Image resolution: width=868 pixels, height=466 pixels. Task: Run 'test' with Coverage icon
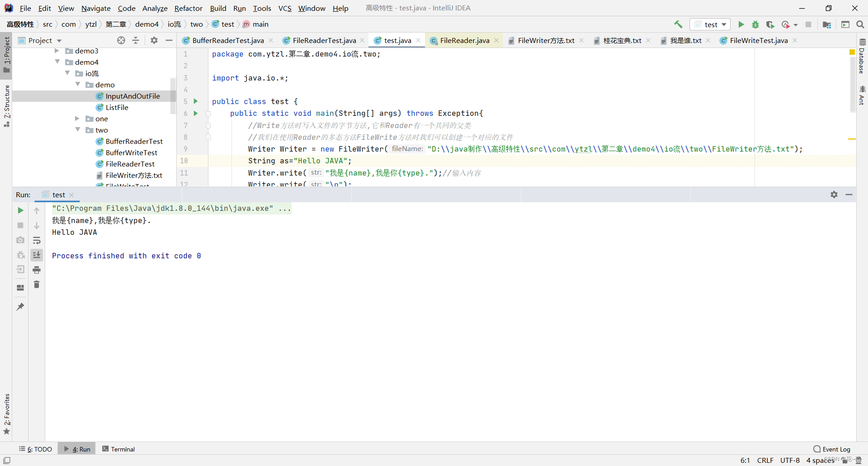tap(770, 24)
